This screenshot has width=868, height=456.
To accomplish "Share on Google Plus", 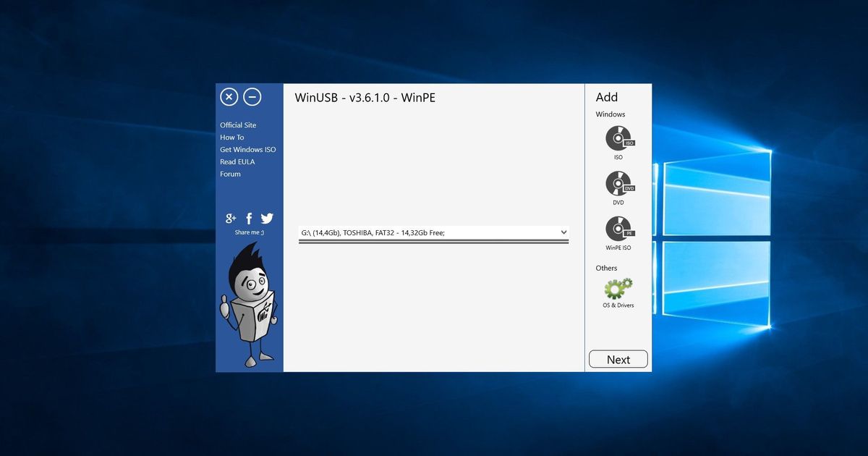I will 231,219.
